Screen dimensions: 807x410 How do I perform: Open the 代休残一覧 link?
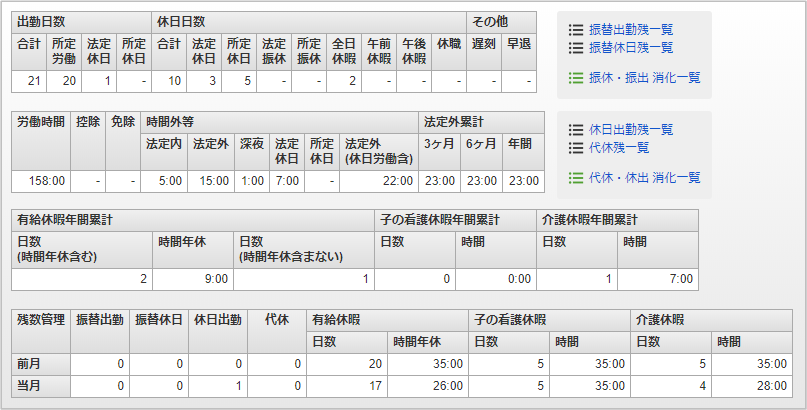tap(619, 148)
